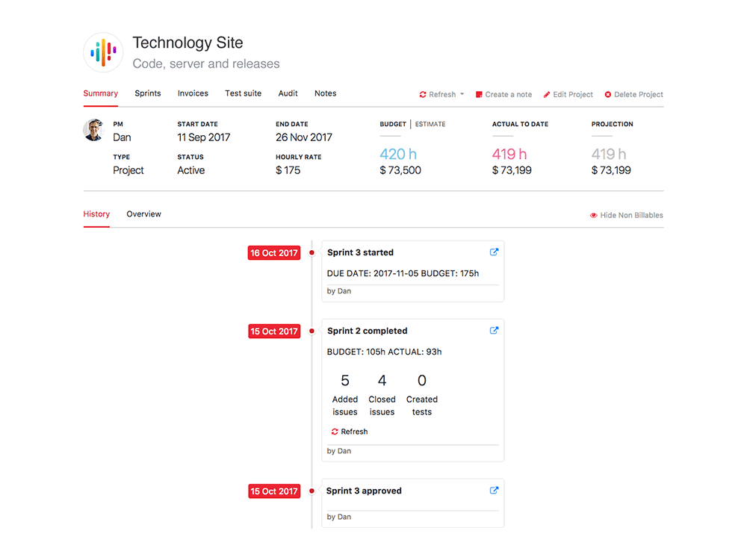Click the Code, server and releases subtitle
The image size is (747, 560).
pyautogui.click(x=206, y=63)
